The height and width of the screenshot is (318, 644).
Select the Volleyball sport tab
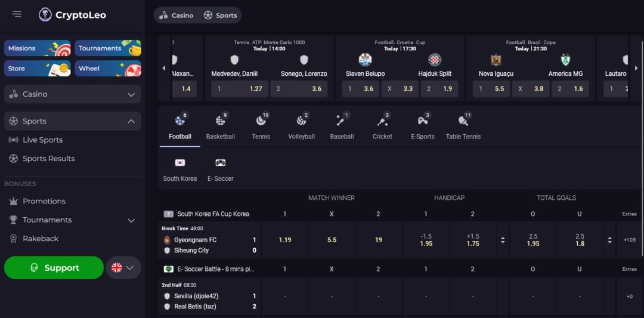[x=302, y=126]
